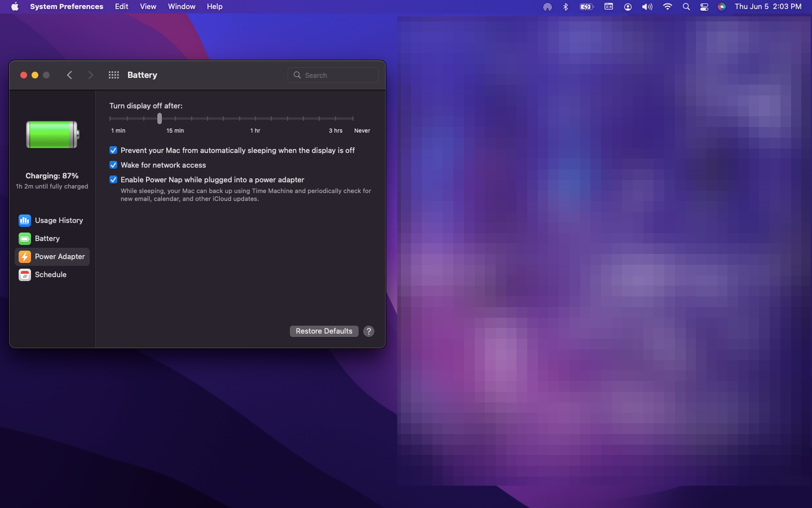The height and width of the screenshot is (508, 812).
Task: Toggle Wake for network access
Action: coord(113,165)
